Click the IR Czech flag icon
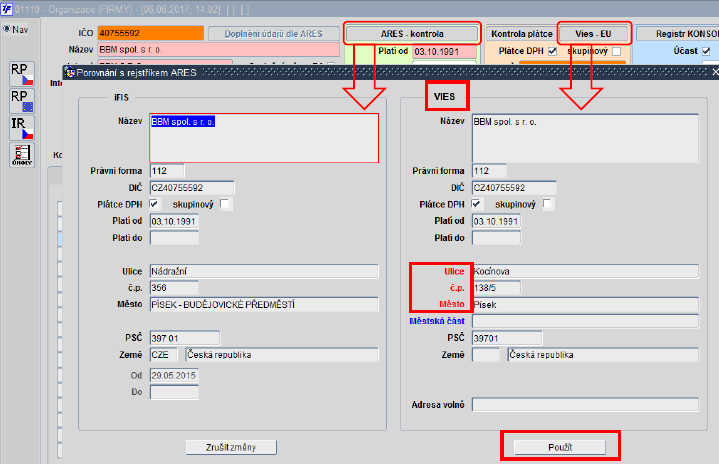This screenshot has width=719, height=464. click(22, 128)
